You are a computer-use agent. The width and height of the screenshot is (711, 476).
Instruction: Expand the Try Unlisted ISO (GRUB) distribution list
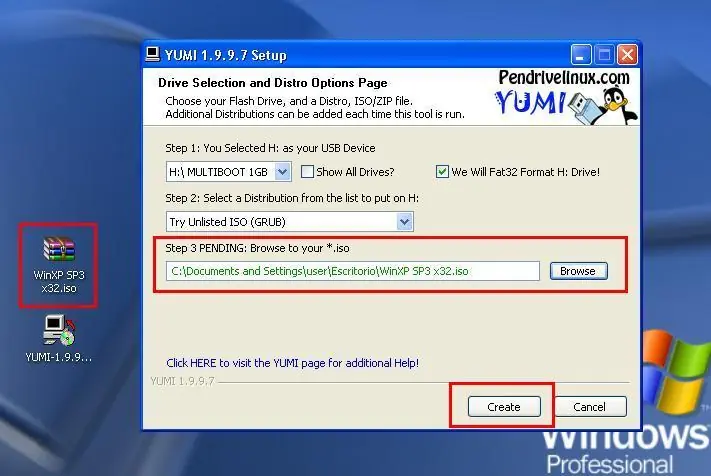[289, 222]
